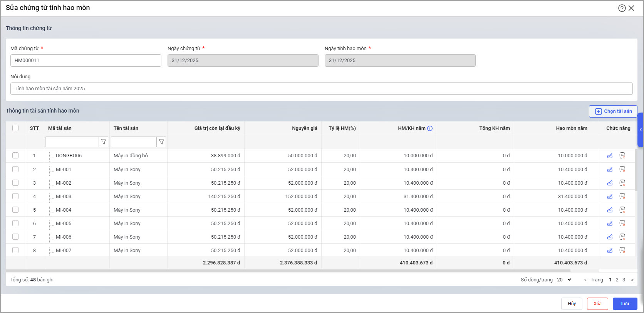
Task: Click the Lưu save button
Action: tap(625, 304)
